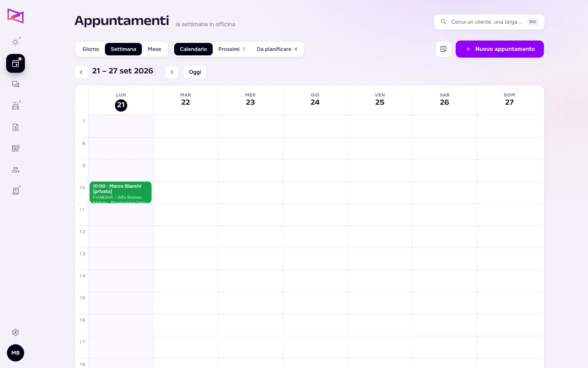The height and width of the screenshot is (368, 588).
Task: Open the receipt list icon in the sidebar
Action: [16, 191]
